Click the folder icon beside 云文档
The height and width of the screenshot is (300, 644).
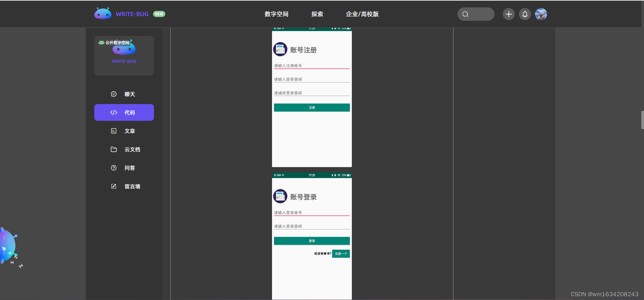pyautogui.click(x=114, y=149)
